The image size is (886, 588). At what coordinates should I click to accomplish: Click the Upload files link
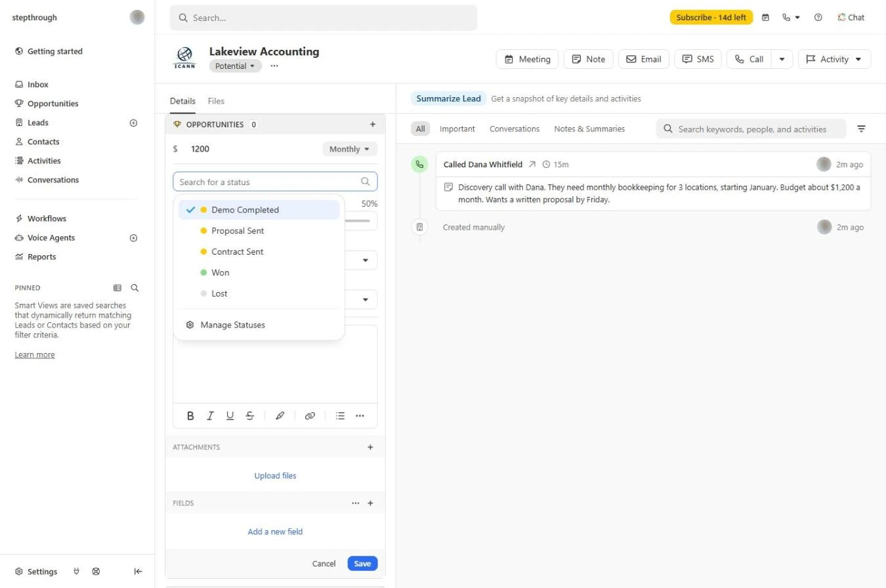coord(275,476)
